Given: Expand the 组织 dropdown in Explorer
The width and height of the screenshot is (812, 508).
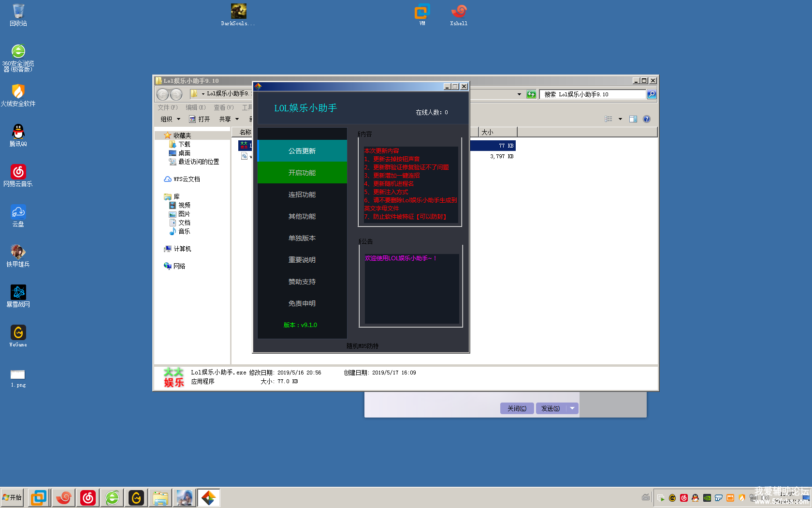Looking at the screenshot, I should (170, 119).
